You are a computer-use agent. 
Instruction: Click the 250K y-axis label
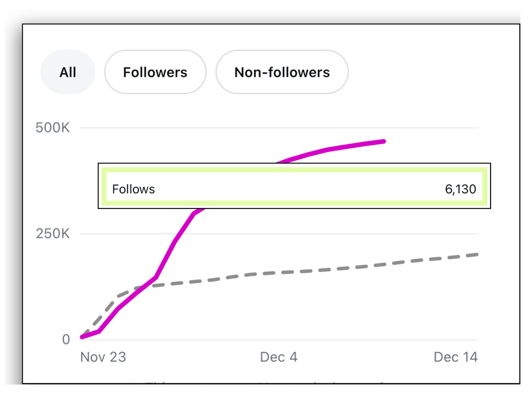52,234
